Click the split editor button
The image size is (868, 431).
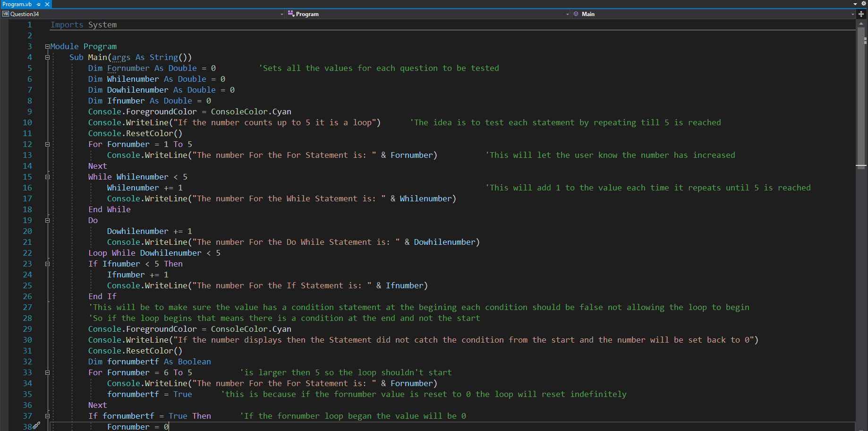861,14
